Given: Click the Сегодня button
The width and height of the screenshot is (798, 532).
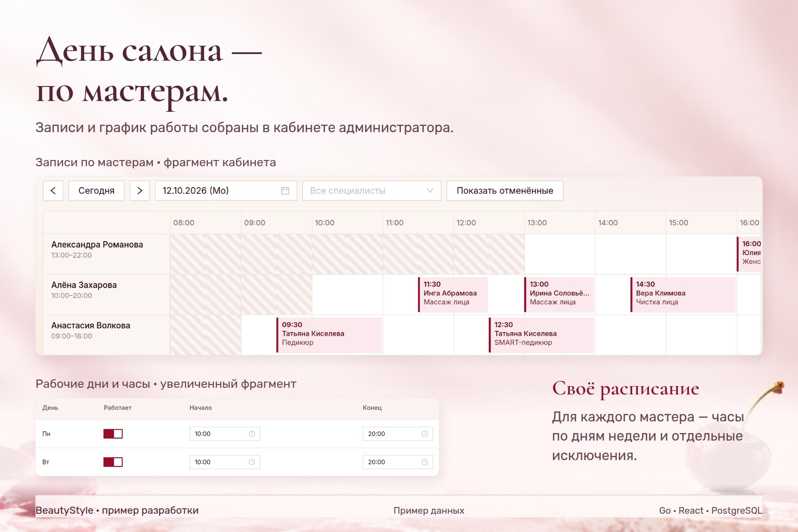Looking at the screenshot, I should [96, 191].
